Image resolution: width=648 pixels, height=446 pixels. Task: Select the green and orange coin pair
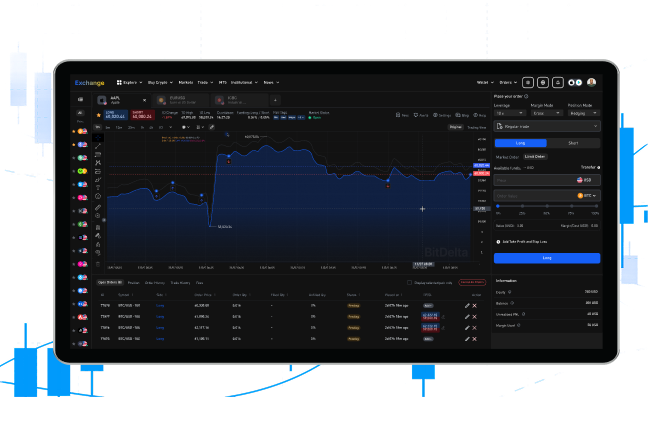tap(82, 171)
